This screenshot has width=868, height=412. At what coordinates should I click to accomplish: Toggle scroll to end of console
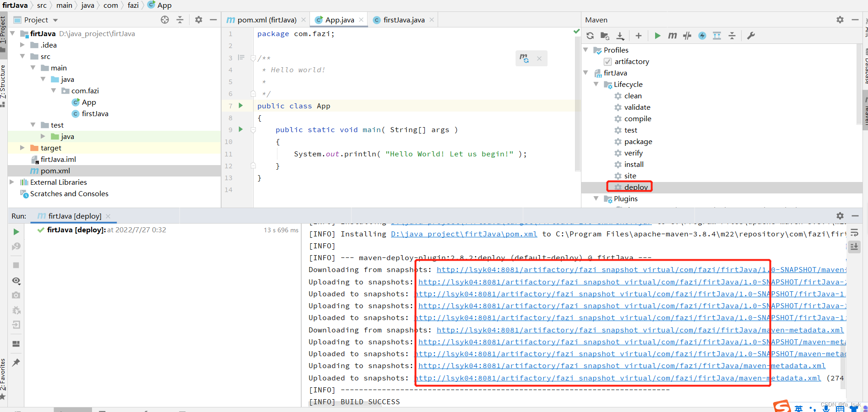click(854, 247)
